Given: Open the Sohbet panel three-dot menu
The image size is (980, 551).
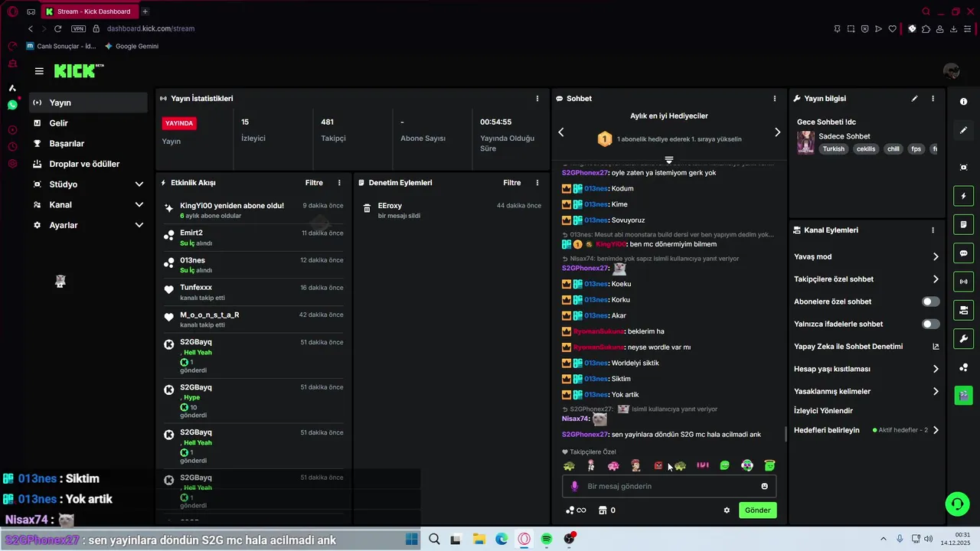Looking at the screenshot, I should tap(775, 99).
